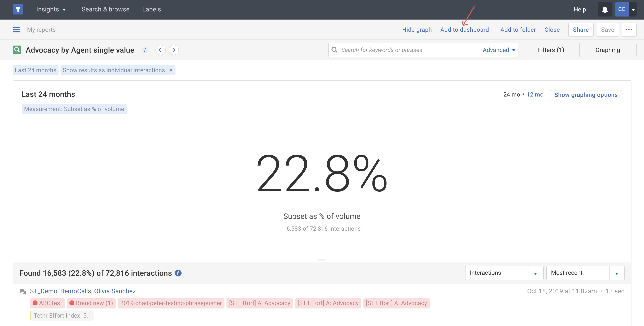Click the Tethr T logo icon
Viewport: 644px width, 326px height.
point(18,10)
